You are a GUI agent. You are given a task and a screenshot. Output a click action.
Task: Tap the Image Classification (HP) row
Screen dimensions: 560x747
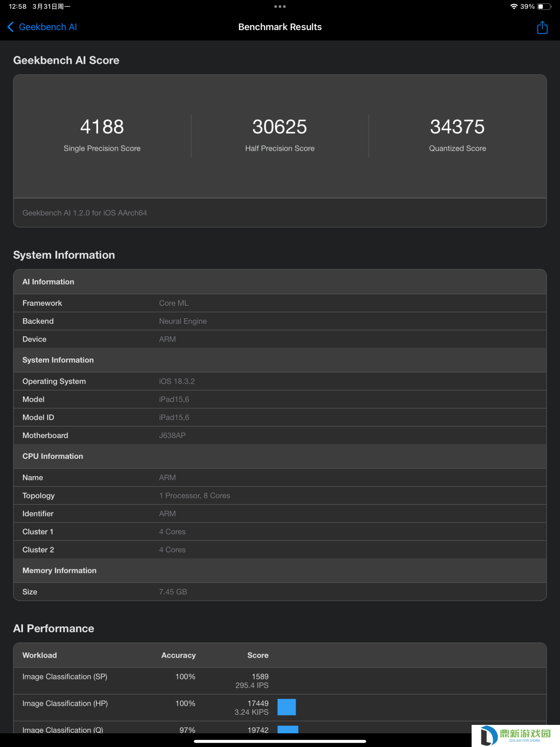pyautogui.click(x=280, y=708)
